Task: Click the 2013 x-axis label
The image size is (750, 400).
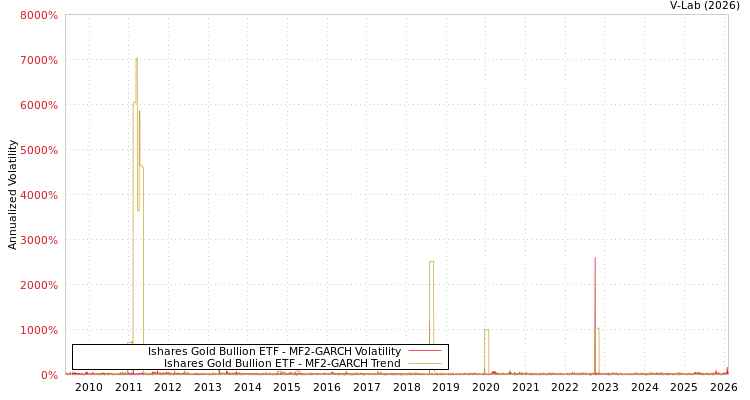Action: click(208, 387)
